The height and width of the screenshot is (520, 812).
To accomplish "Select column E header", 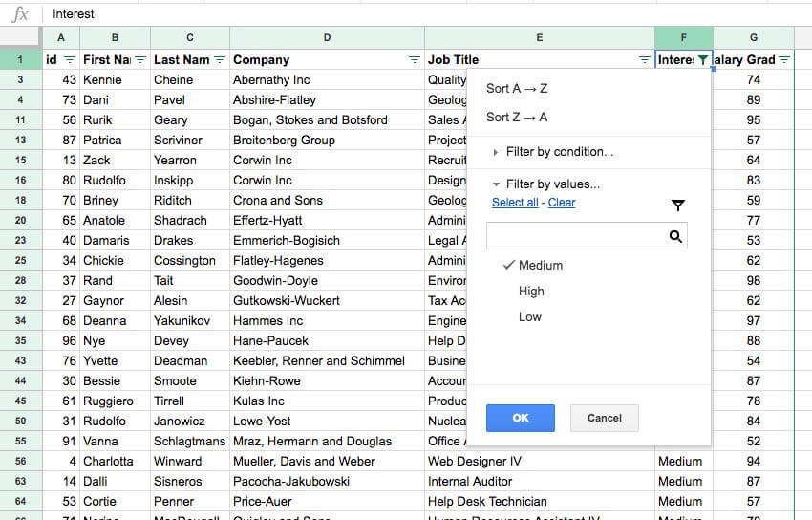I will coord(539,38).
